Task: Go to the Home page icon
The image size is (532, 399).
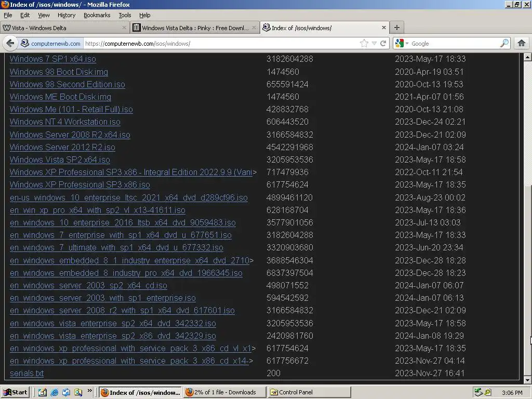Action: click(x=522, y=43)
